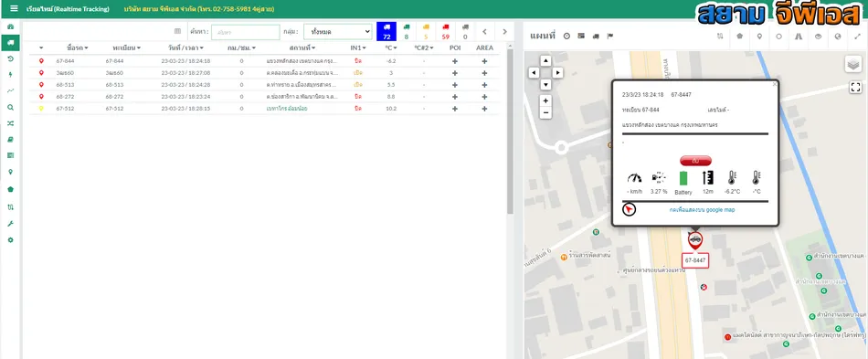Select the vehicle name 68-272 in the table
This screenshot has width=868, height=359.
tap(65, 96)
